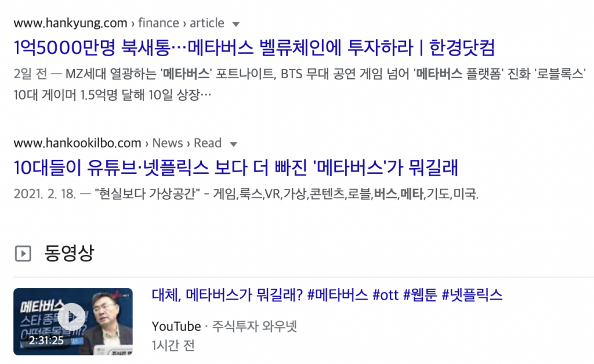The image size is (594, 364).
Task: Select the video thumbnail showing man with glasses
Action: point(73,322)
